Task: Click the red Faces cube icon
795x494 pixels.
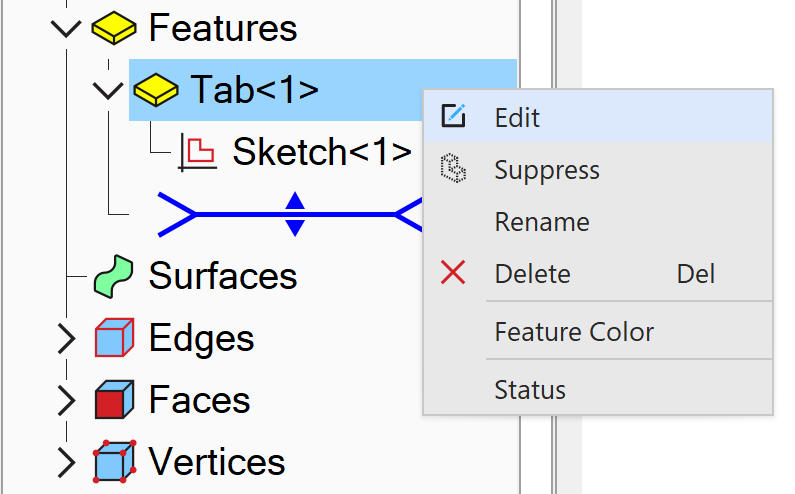Action: (x=113, y=400)
